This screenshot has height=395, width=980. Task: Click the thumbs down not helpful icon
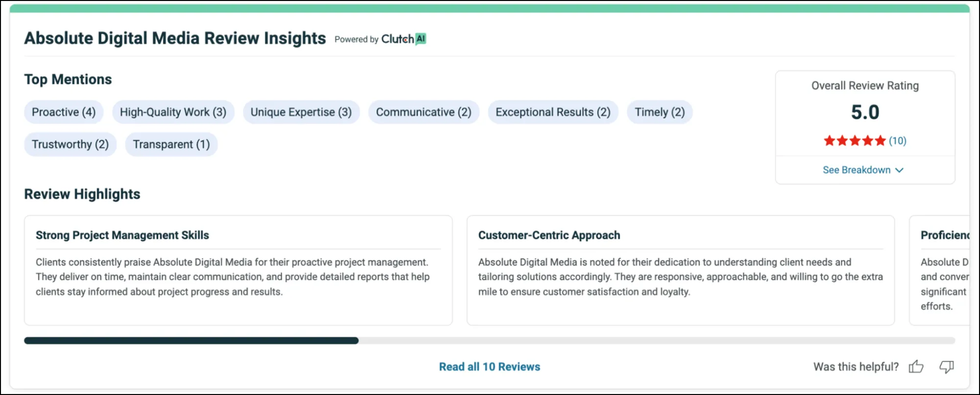coord(947,367)
